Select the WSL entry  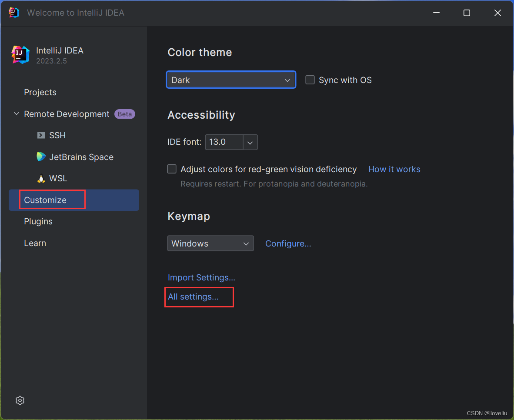[x=74, y=178]
